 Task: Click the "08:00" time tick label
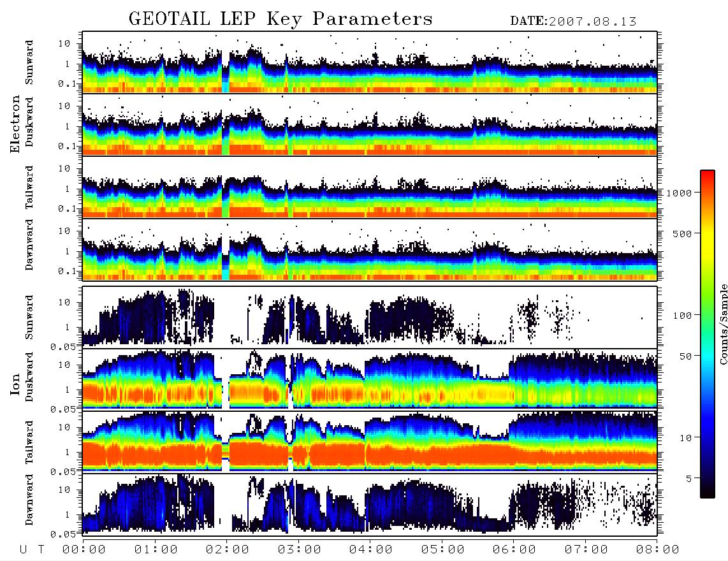pyautogui.click(x=658, y=550)
